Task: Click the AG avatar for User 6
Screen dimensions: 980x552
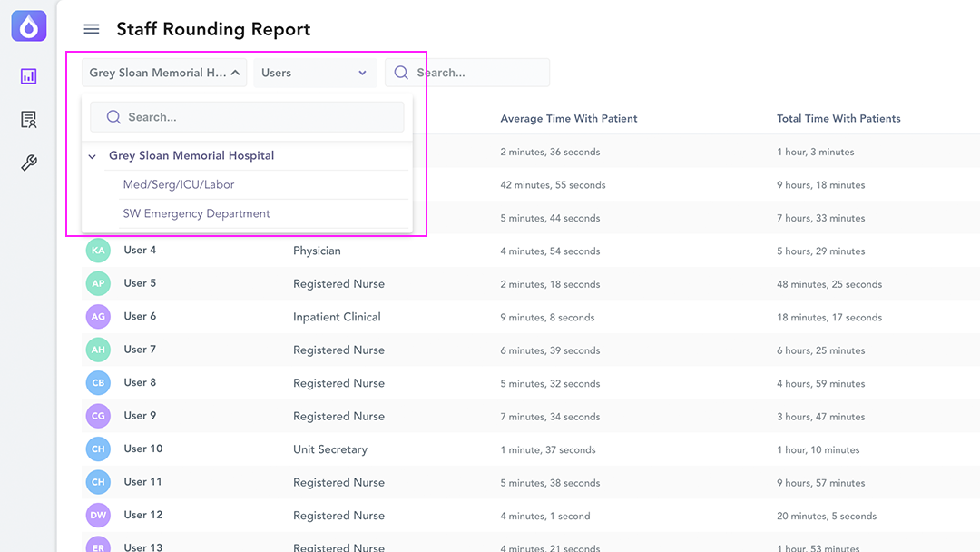Action: coord(98,317)
